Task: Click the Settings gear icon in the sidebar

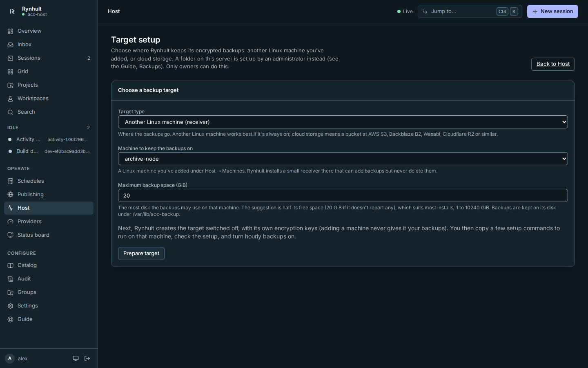Action: pos(11,306)
